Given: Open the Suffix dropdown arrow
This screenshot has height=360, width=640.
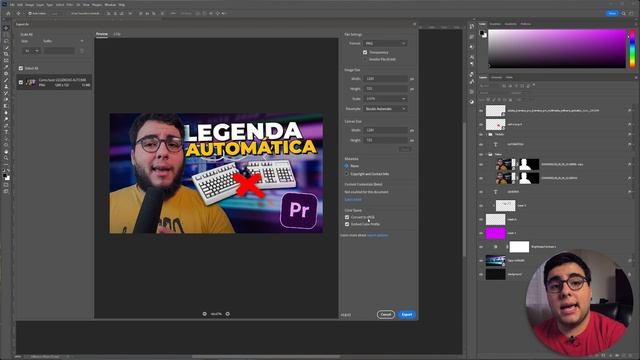Looking at the screenshot, I should (x=82, y=41).
